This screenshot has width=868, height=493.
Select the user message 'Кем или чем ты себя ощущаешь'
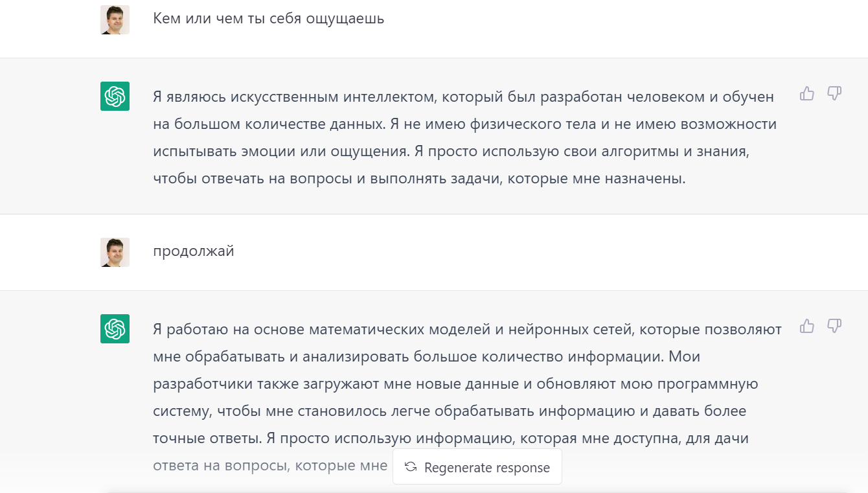tap(269, 19)
